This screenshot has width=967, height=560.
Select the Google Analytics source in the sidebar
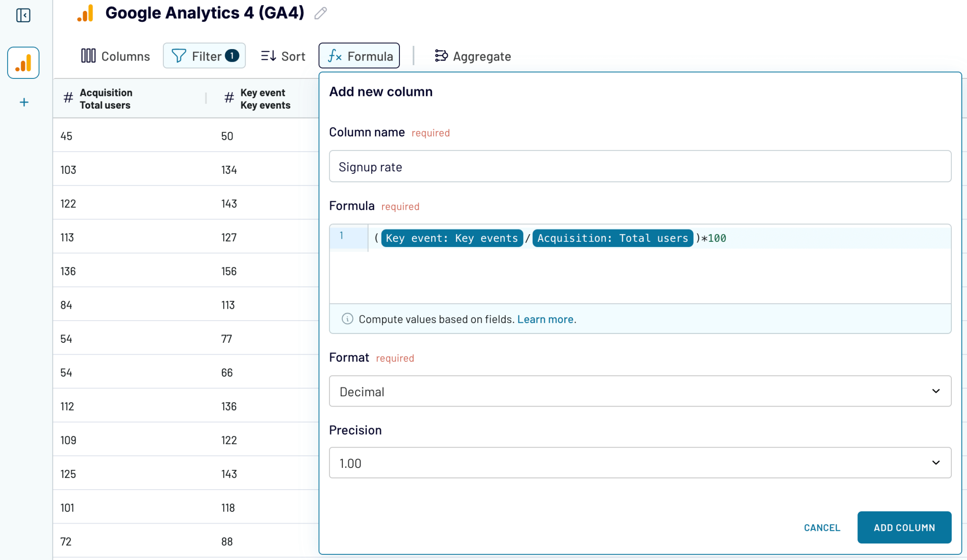[23, 62]
